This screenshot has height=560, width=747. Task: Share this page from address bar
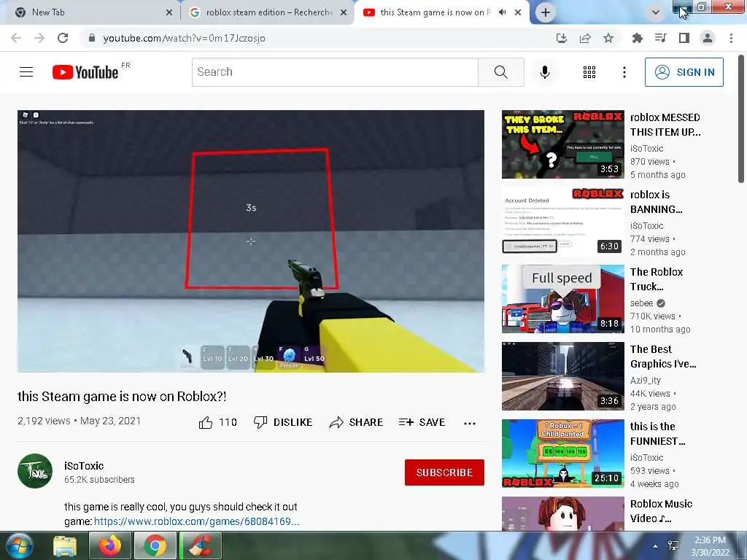pos(585,38)
